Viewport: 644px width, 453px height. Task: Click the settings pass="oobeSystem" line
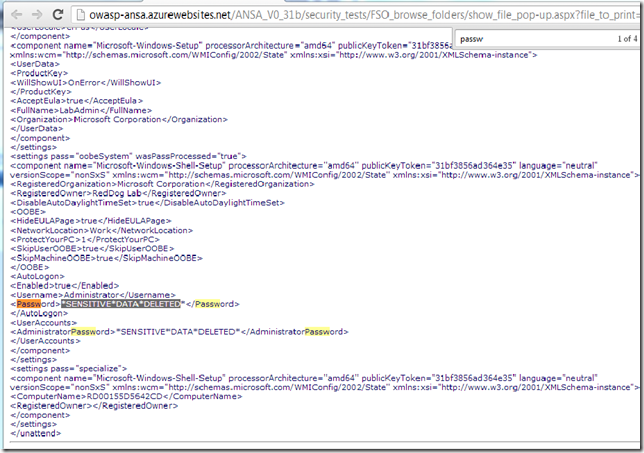pyautogui.click(x=128, y=156)
